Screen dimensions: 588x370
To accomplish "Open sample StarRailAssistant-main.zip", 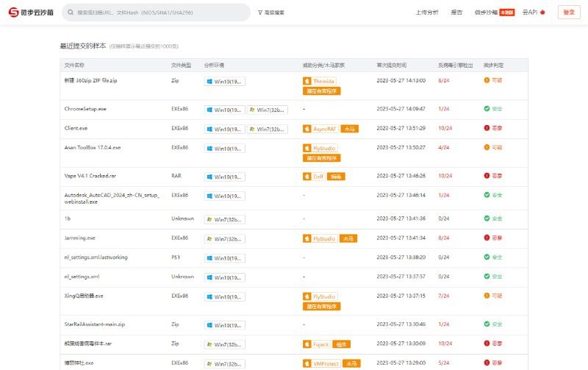I will [x=95, y=324].
